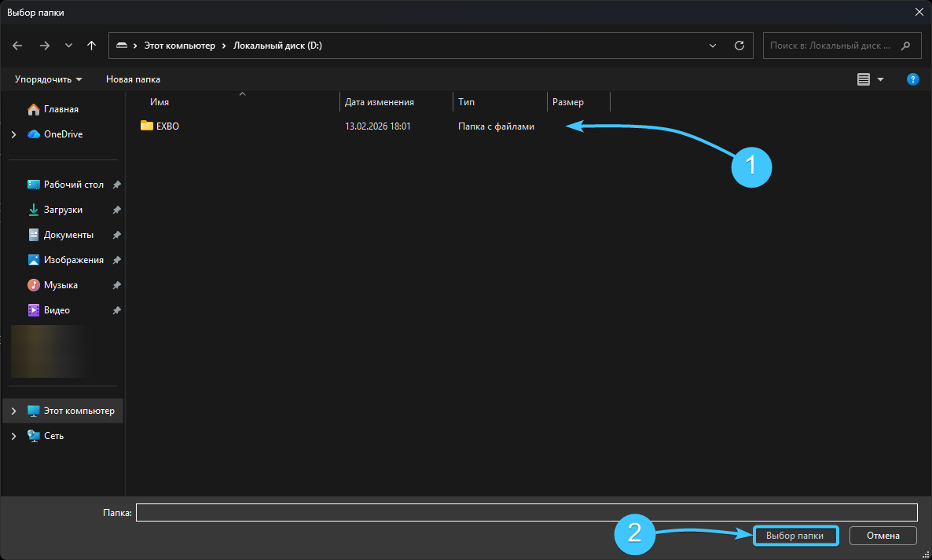Expand the Сеть tree node
932x560 pixels.
13,436
